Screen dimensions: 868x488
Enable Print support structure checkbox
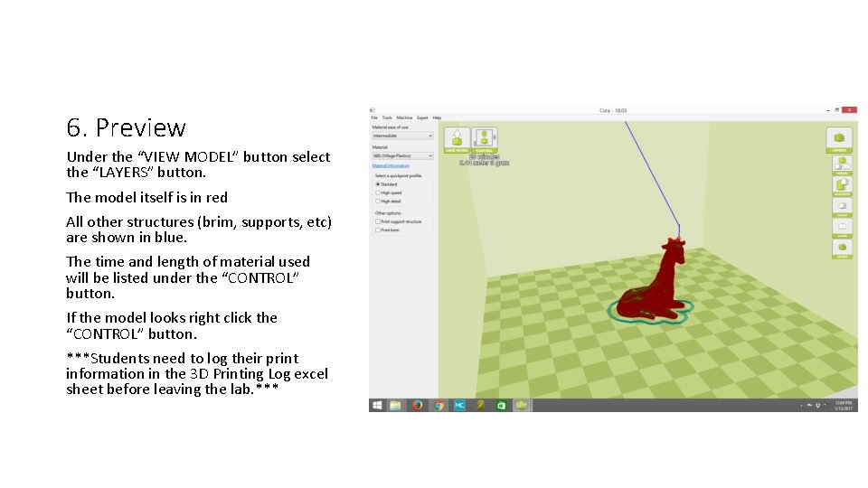[378, 221]
